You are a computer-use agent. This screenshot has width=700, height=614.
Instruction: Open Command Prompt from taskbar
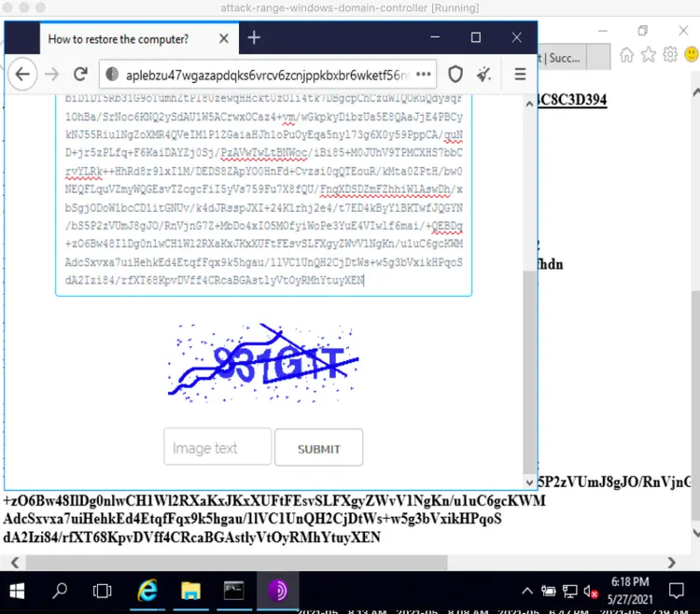(234, 591)
